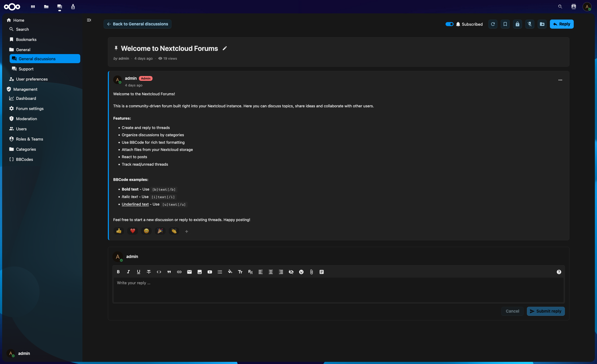Move thread to another category
597x364 pixels.
(542, 24)
